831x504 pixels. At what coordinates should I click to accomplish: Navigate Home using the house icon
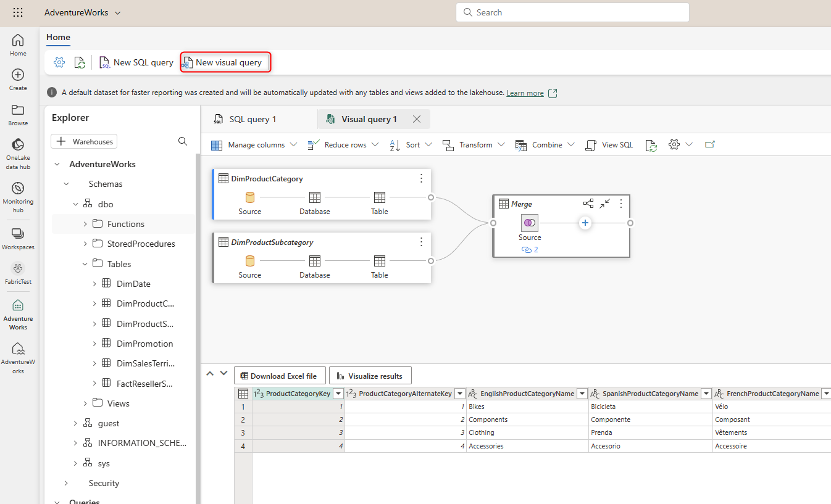[18, 41]
